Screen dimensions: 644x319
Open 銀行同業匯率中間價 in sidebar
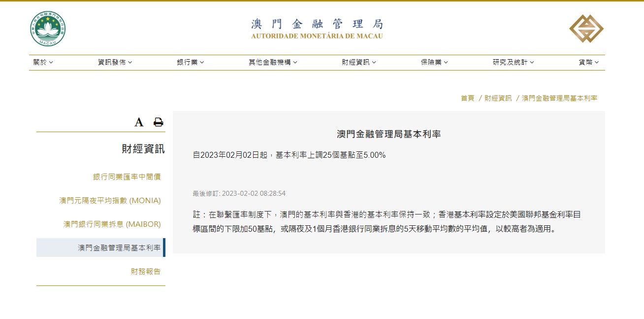click(127, 177)
